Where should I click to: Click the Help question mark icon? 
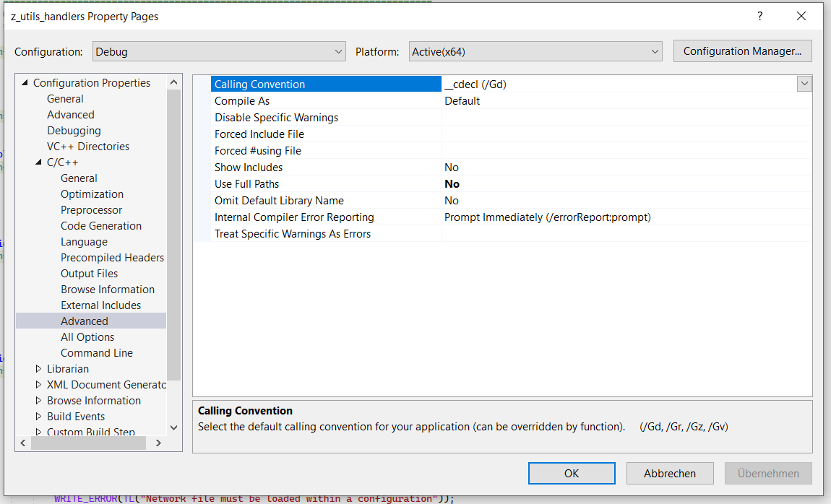(759, 16)
